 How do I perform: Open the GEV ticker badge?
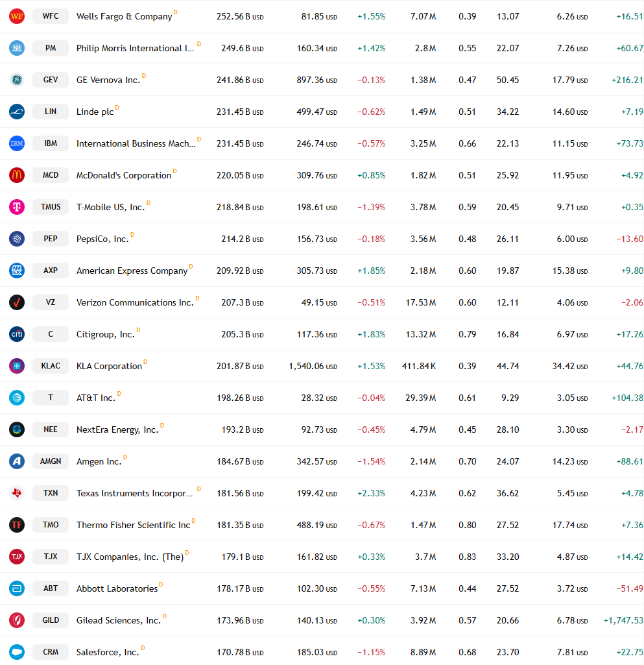point(51,80)
